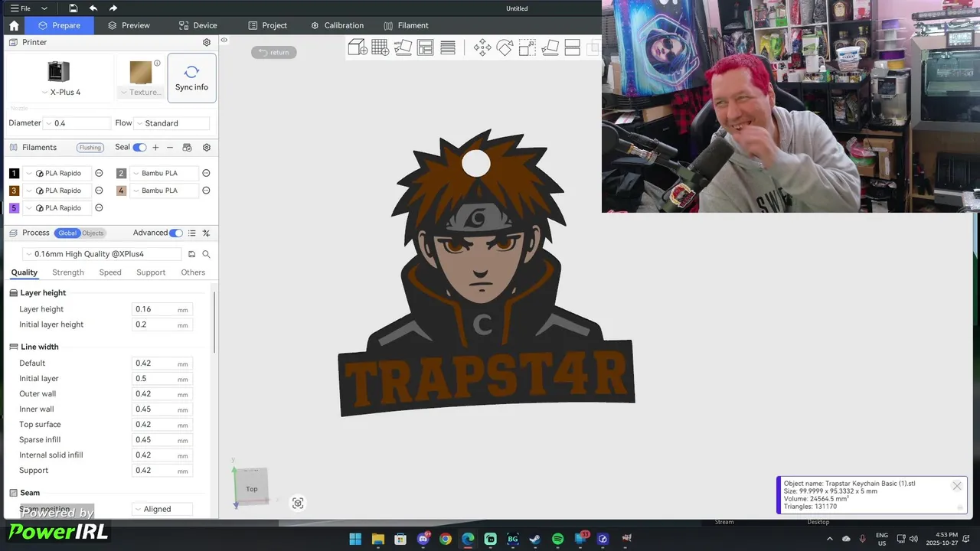Click the filament sync icon next to minus
The width and height of the screenshot is (980, 551).
click(188, 148)
